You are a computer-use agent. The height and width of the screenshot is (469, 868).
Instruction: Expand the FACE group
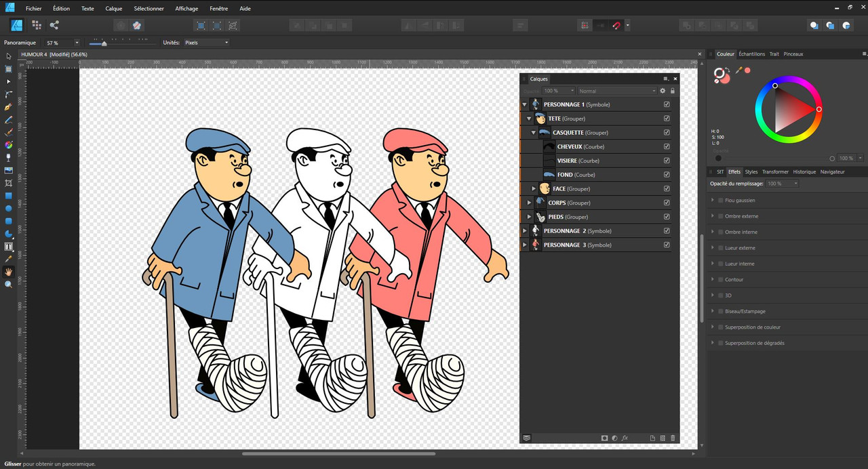click(x=534, y=188)
